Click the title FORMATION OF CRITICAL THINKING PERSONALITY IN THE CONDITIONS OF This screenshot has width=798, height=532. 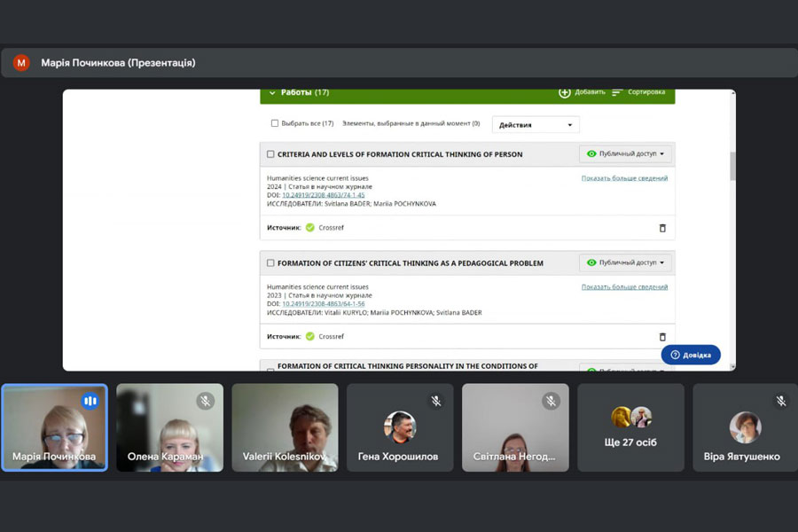[x=408, y=366]
